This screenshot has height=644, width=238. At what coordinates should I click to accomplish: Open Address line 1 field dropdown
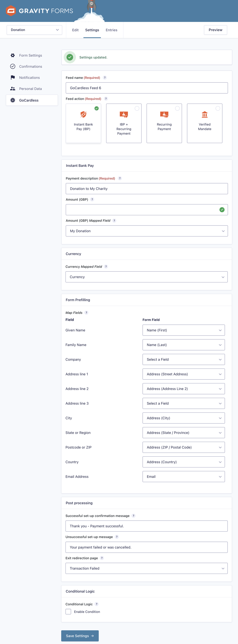click(184, 374)
